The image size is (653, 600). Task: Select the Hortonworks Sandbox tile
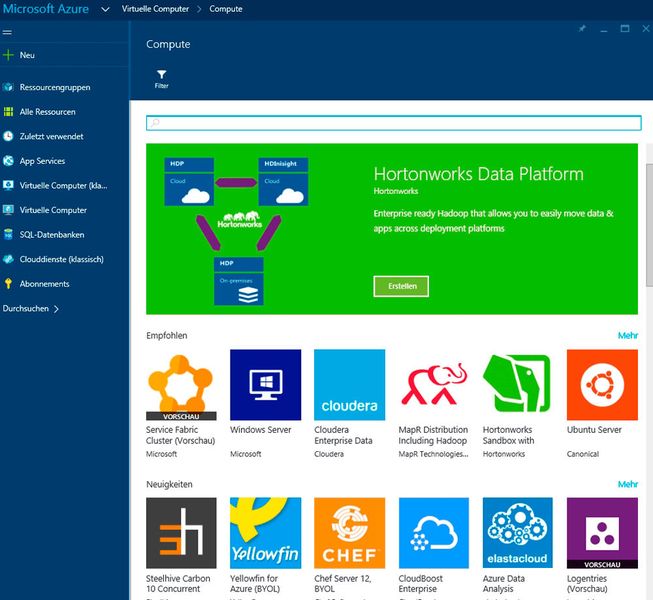click(518, 385)
